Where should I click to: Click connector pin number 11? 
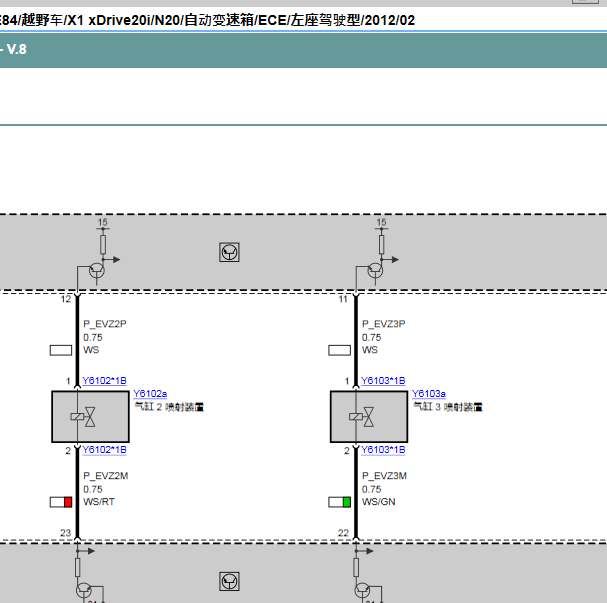(343, 299)
